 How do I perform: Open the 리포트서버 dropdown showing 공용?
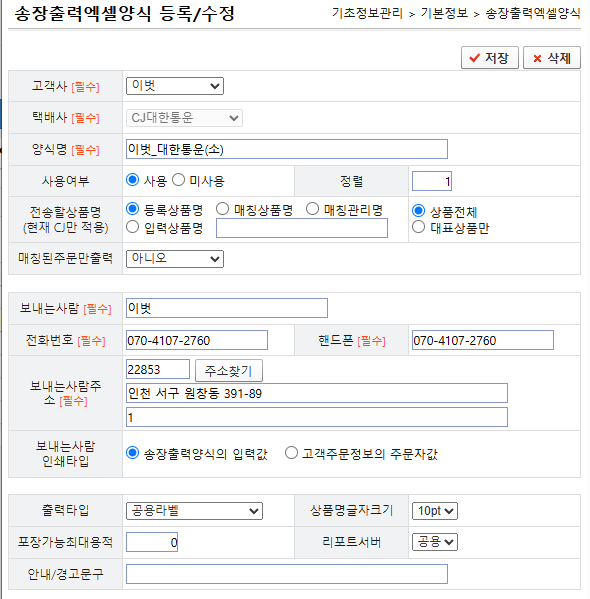click(x=435, y=542)
